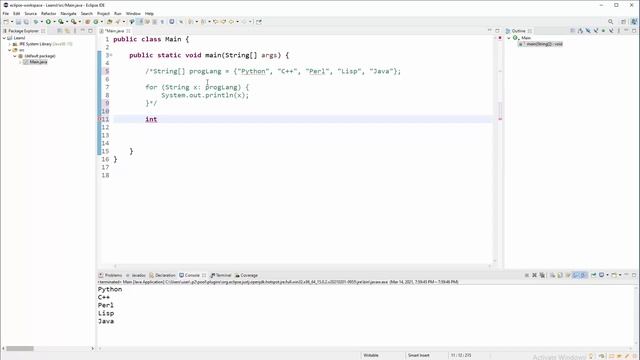
Task: Click the fold toggle beside line 3
Action: [111, 55]
